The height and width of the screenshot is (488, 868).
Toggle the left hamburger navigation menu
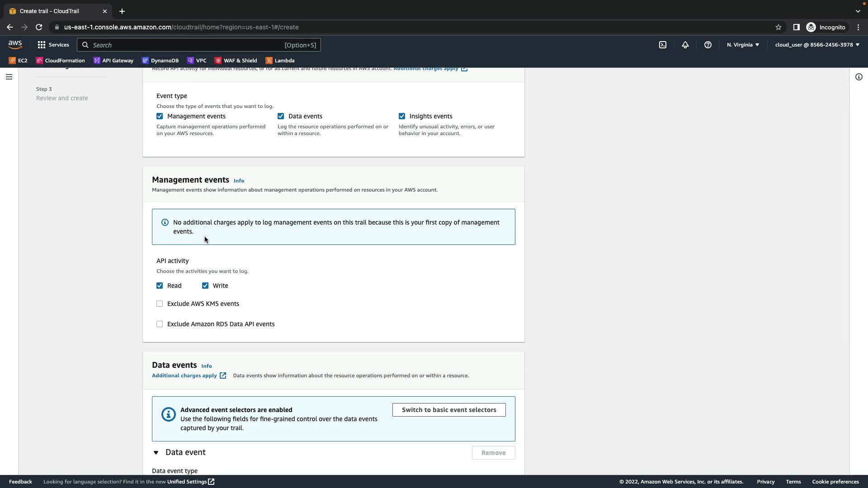pos(9,77)
